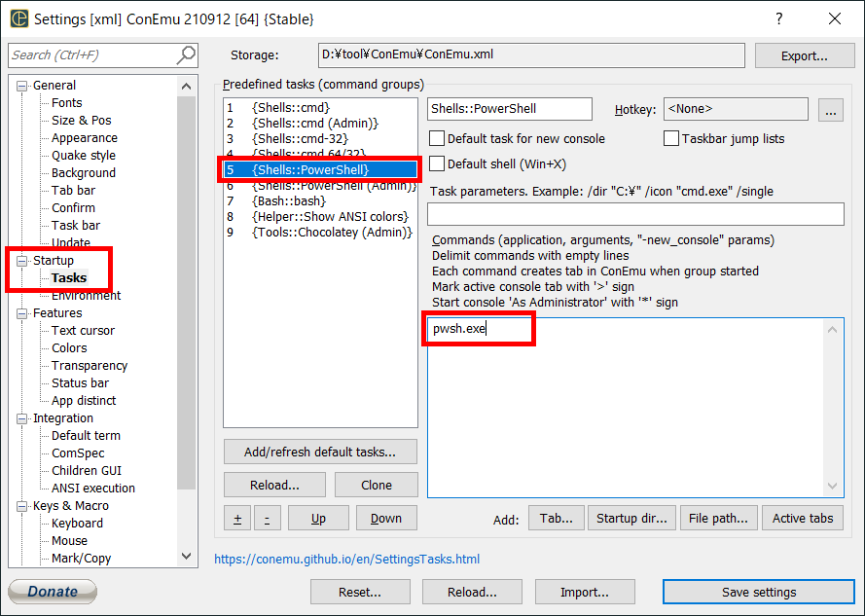The height and width of the screenshot is (616, 865).
Task: Select Keyboard settings page
Action: click(x=77, y=524)
